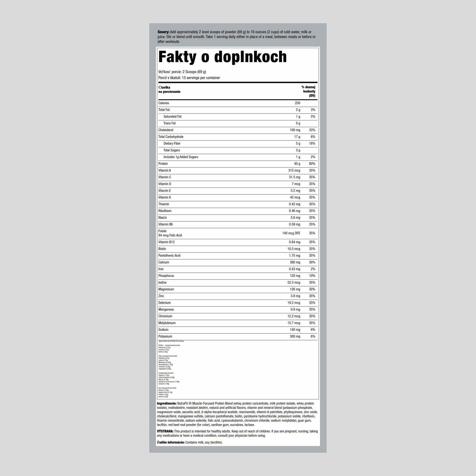Click the 'Vitamin D' row label
Screen dimensions: 476x476
(x=165, y=184)
